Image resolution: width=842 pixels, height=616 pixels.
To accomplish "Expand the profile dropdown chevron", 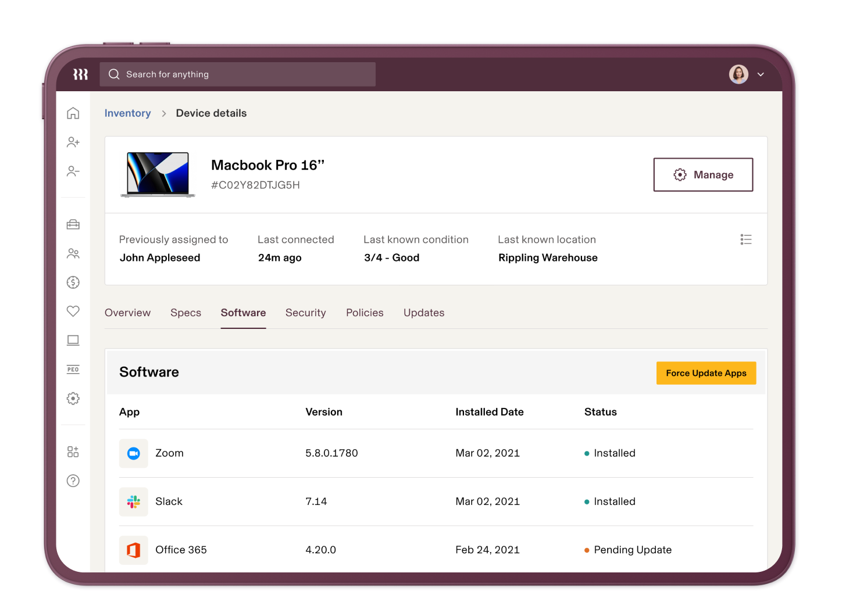I will [x=761, y=74].
